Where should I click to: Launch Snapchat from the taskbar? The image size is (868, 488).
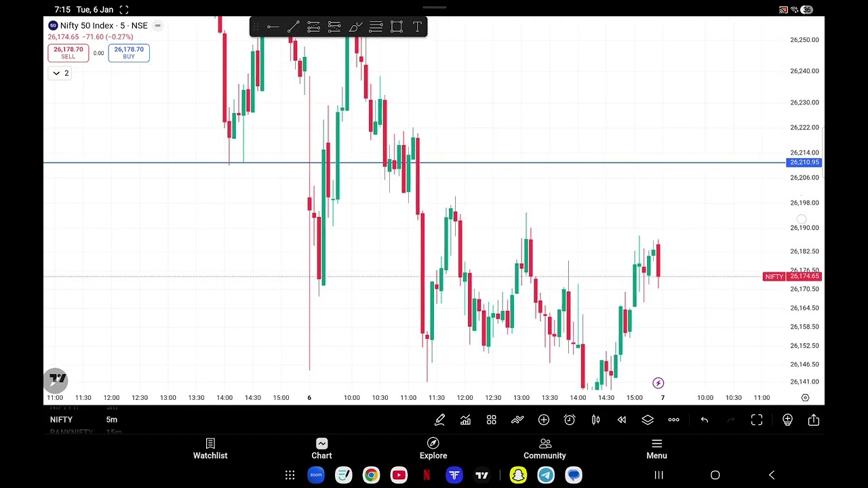[518, 475]
